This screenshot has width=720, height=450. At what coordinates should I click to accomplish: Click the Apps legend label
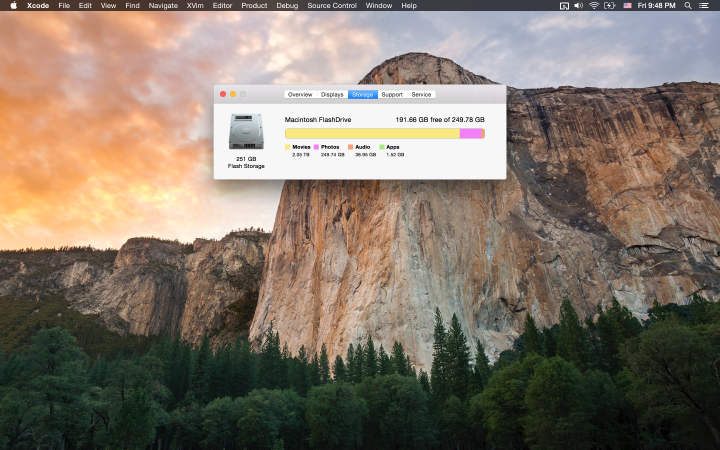click(x=393, y=147)
